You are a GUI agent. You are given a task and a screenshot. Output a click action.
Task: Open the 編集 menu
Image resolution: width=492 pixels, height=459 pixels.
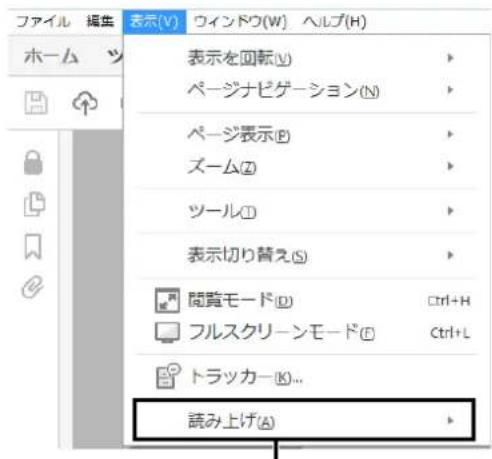tap(100, 21)
